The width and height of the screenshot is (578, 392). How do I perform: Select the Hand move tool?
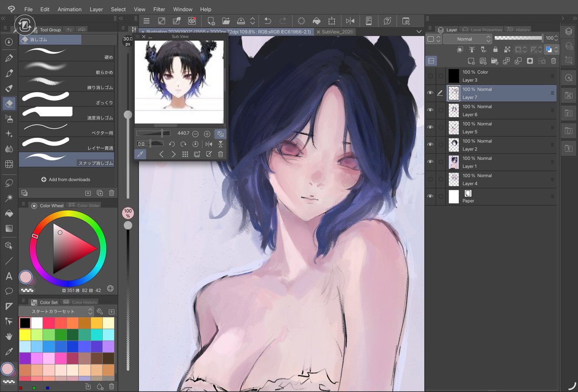tap(9, 336)
